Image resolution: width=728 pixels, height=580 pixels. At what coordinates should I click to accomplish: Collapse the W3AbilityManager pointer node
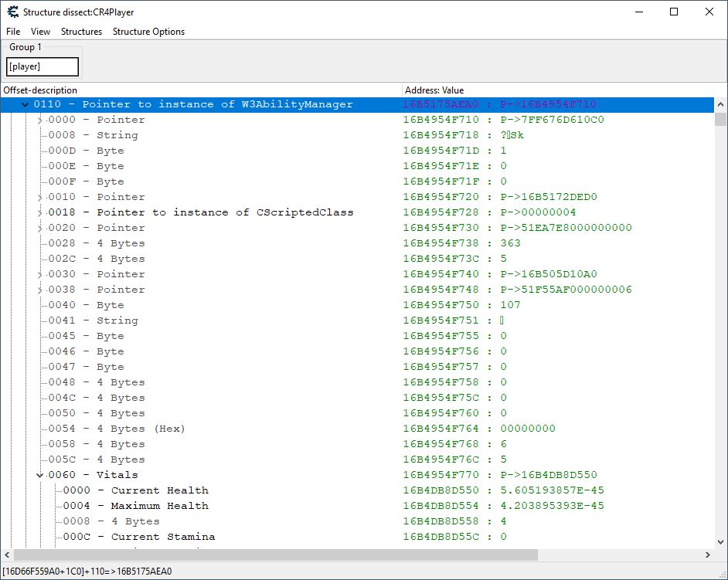[25, 104]
